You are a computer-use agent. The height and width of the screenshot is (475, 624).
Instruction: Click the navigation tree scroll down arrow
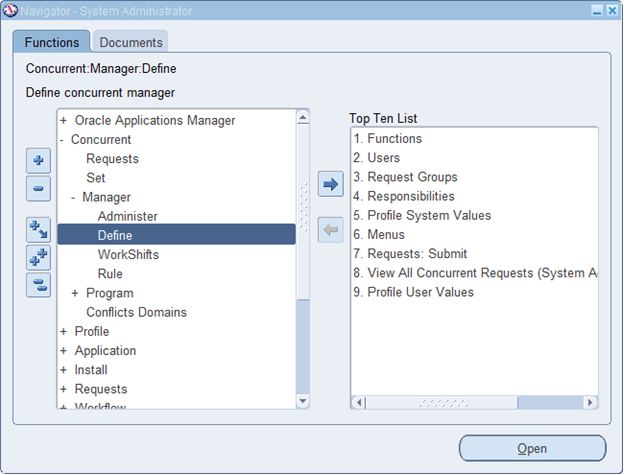[x=303, y=401]
